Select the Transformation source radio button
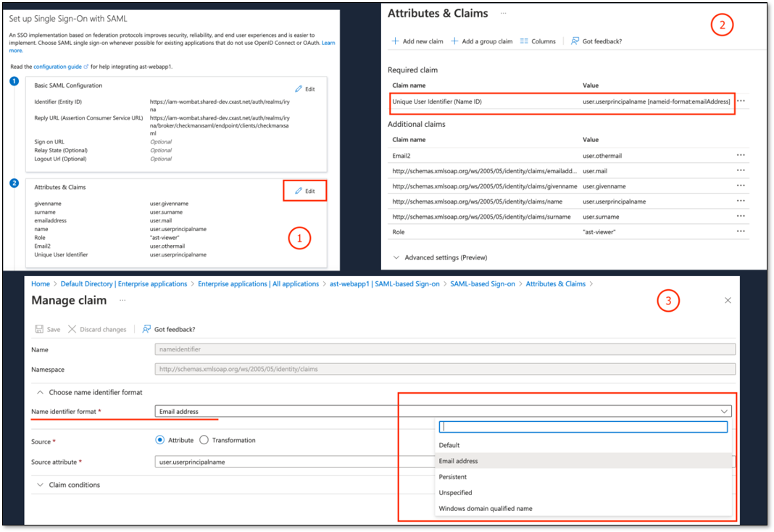Image resolution: width=774 pixels, height=532 pixels. pyautogui.click(x=204, y=440)
